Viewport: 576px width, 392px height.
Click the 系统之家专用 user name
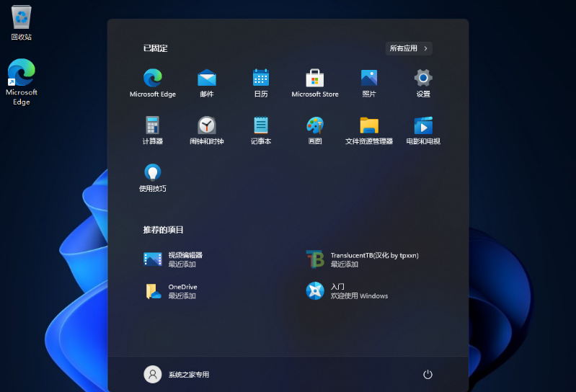coord(189,375)
